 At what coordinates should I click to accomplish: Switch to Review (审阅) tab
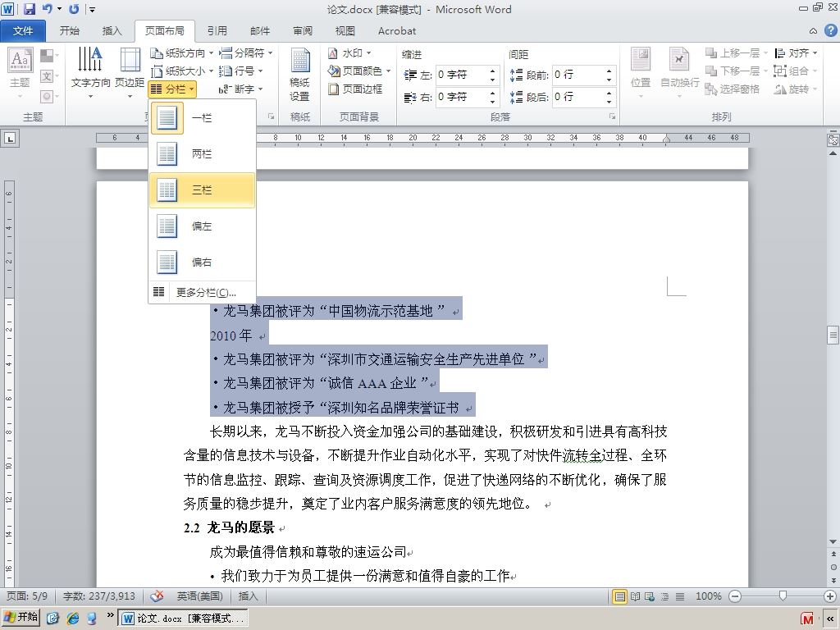point(303,31)
